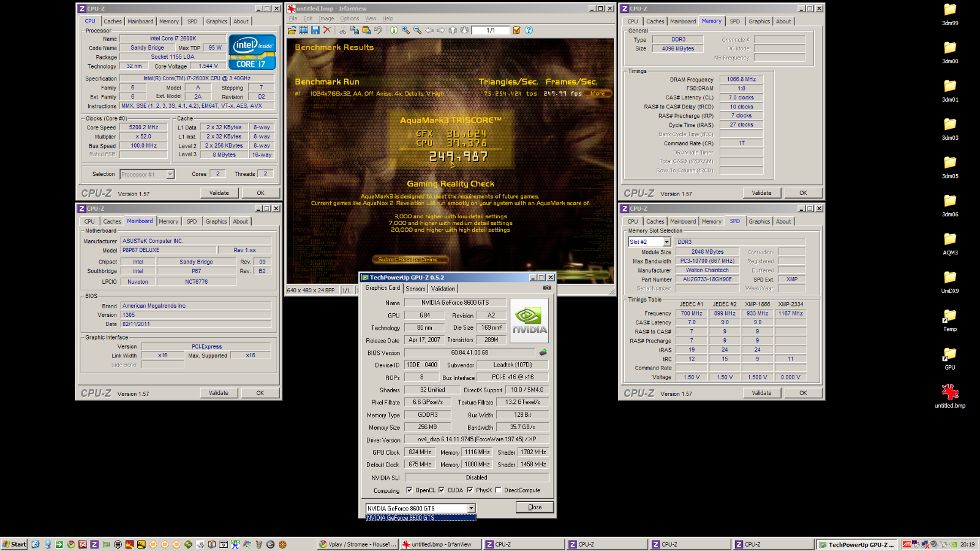
Task: Switch to Sensors tab in GPU-Z
Action: (415, 289)
